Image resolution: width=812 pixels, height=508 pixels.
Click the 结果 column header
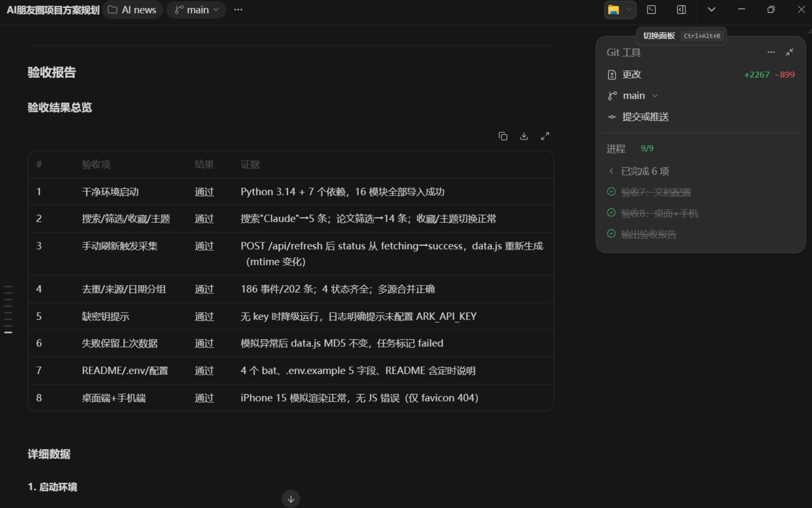[x=204, y=165]
